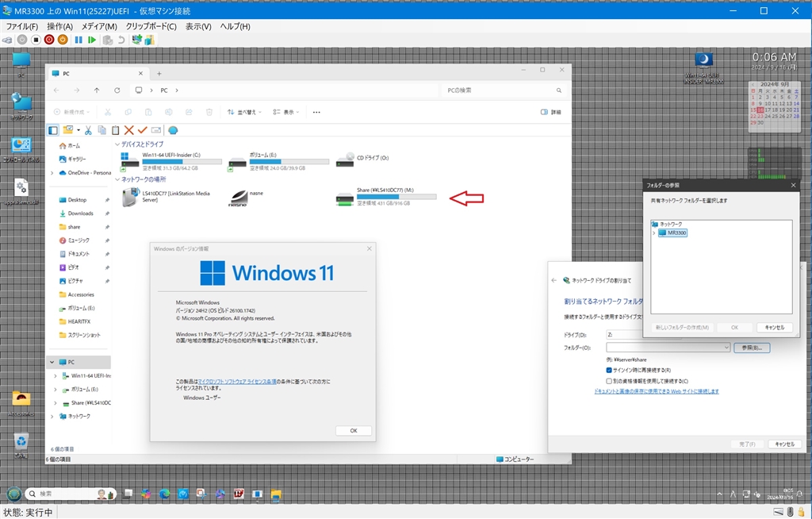Expand OneDrive - Personal in navigation pane
This screenshot has width=812, height=519.
[52, 173]
